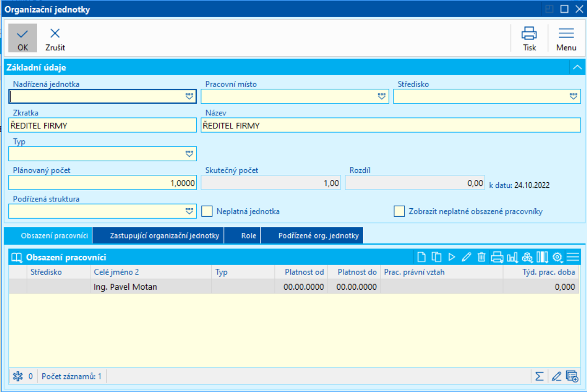
Task: Click the Skutečný počet field
Action: (x=271, y=183)
